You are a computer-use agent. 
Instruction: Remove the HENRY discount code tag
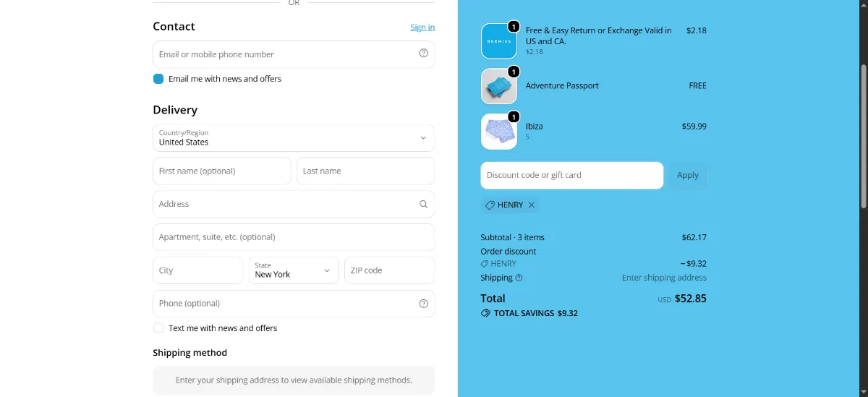click(x=532, y=205)
